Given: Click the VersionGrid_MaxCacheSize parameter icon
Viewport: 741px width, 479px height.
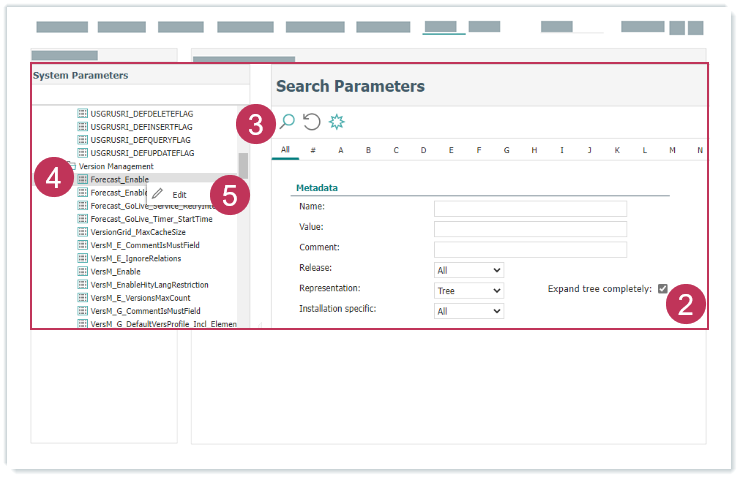Looking at the screenshot, I should click(x=83, y=232).
